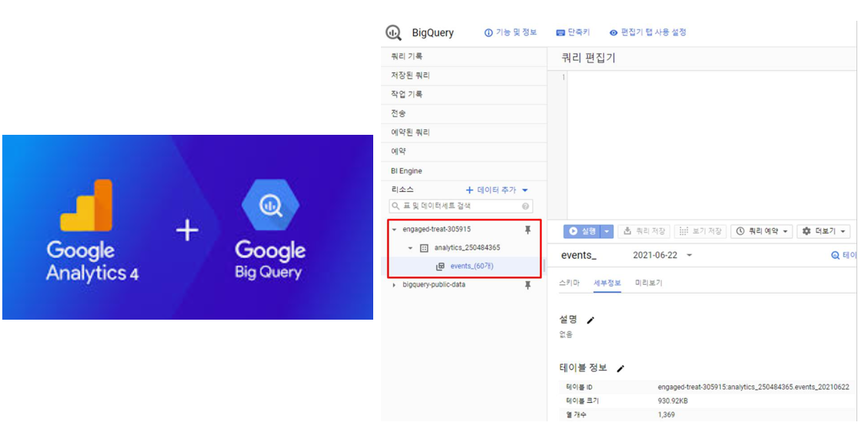This screenshot has height=436, width=868.
Task: Select row count value 1,369
Action: coord(666,414)
